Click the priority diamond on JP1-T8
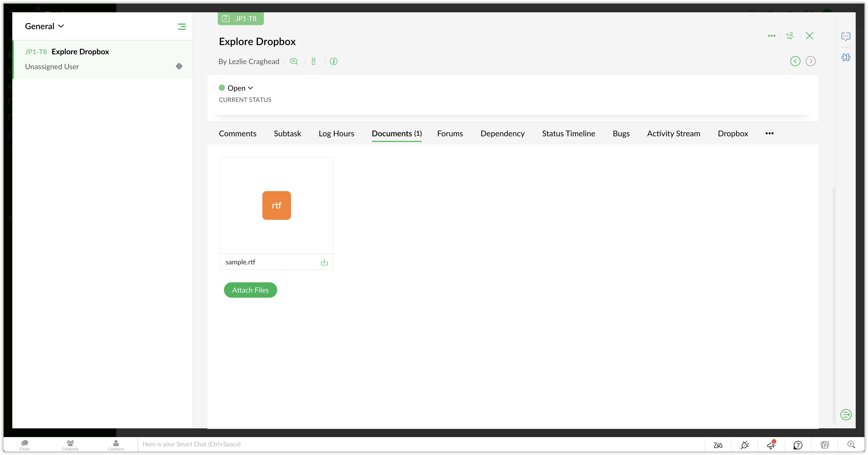 [x=179, y=66]
